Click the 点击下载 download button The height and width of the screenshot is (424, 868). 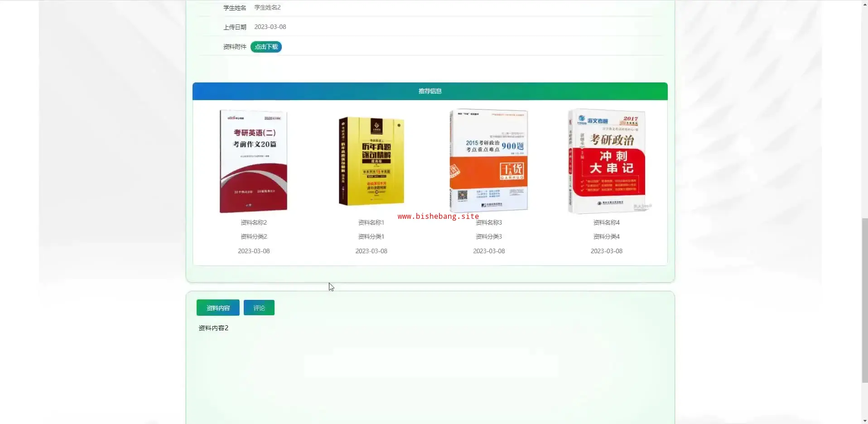[x=266, y=47]
